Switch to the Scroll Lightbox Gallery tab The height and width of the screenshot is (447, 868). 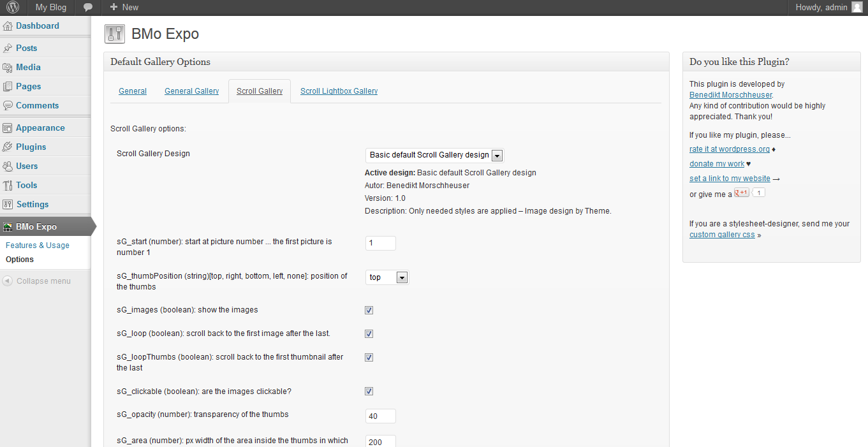coord(339,91)
